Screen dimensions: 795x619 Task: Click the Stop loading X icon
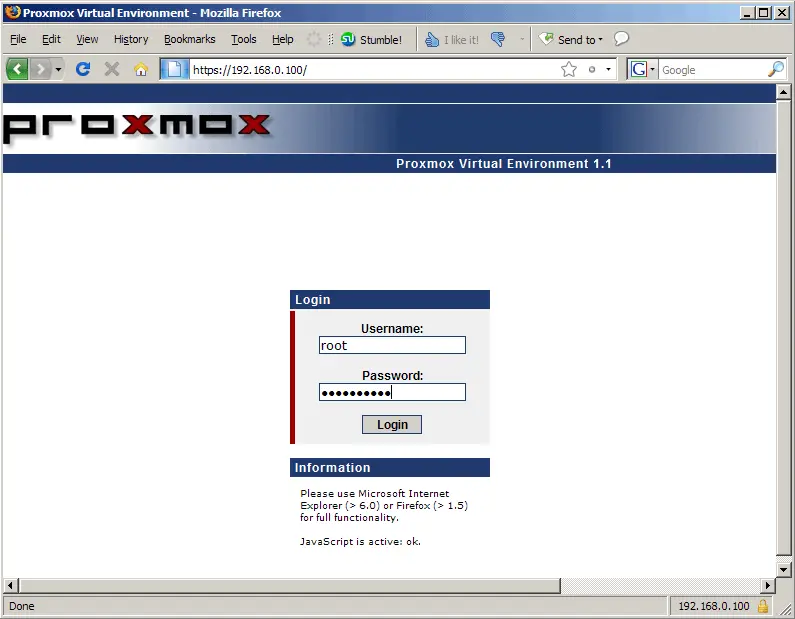coord(112,69)
